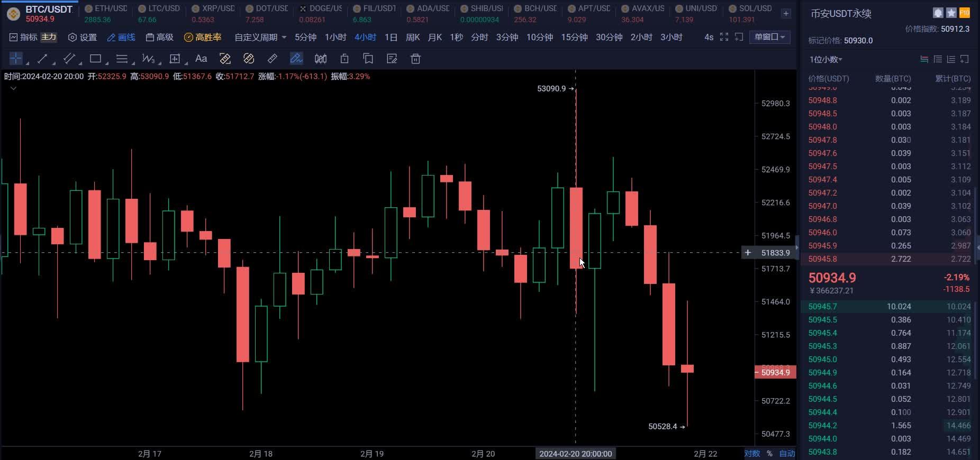Switch to the 2小时 timeframe
This screenshot has width=980, height=460.
(x=641, y=37)
